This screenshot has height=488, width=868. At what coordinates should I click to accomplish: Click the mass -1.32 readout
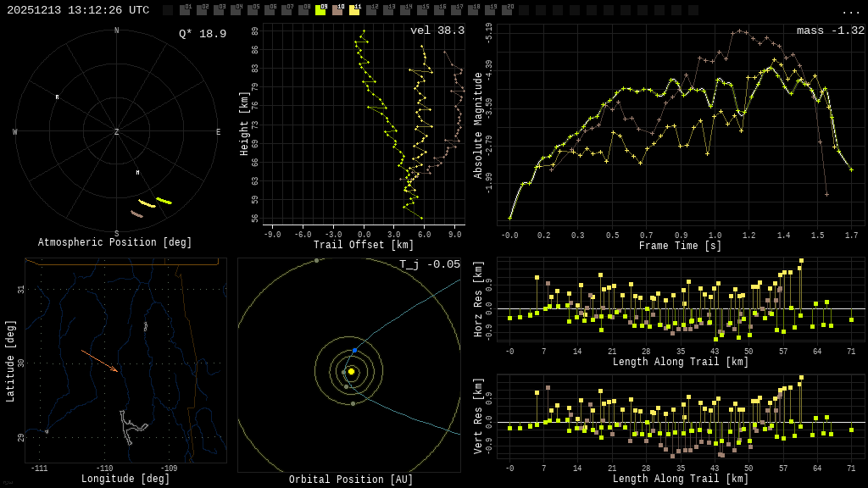(x=830, y=30)
